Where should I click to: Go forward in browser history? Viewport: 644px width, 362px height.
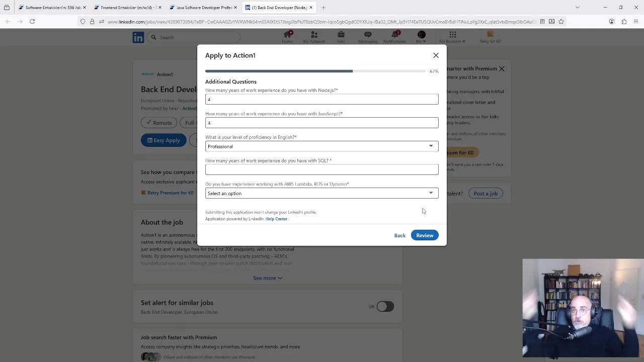tap(20, 22)
